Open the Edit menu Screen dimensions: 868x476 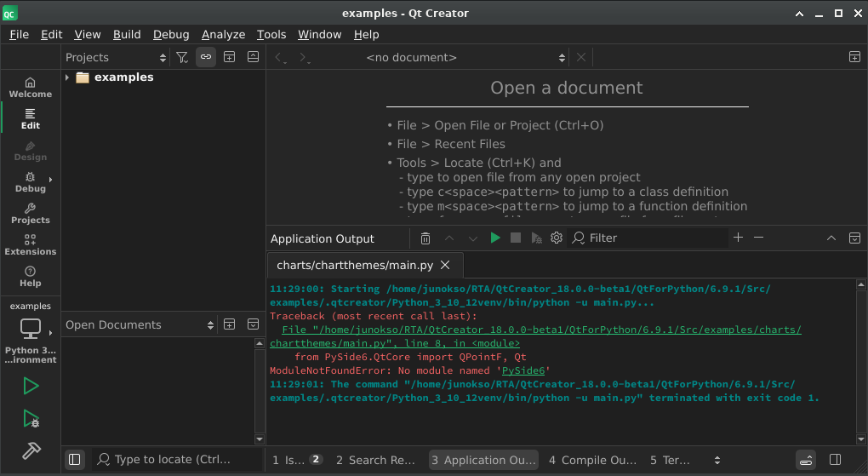coord(51,34)
